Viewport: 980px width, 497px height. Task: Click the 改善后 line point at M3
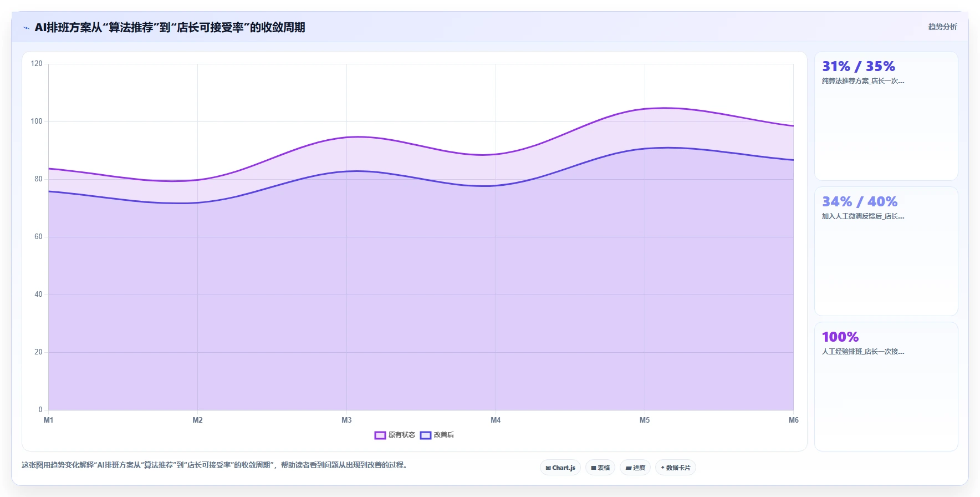coord(346,171)
